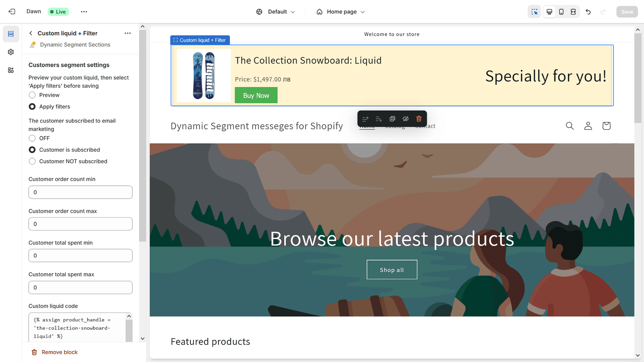Click the Buy Now button
644x362 pixels.
pos(256,95)
